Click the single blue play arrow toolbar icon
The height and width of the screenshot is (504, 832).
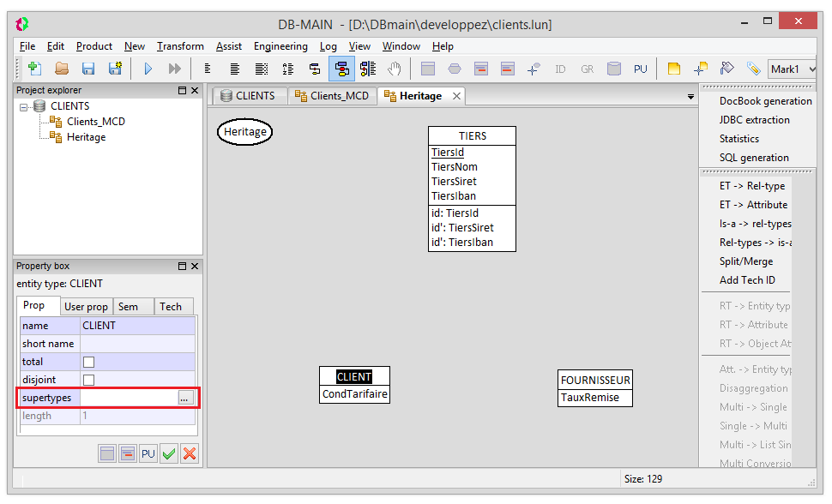point(148,69)
